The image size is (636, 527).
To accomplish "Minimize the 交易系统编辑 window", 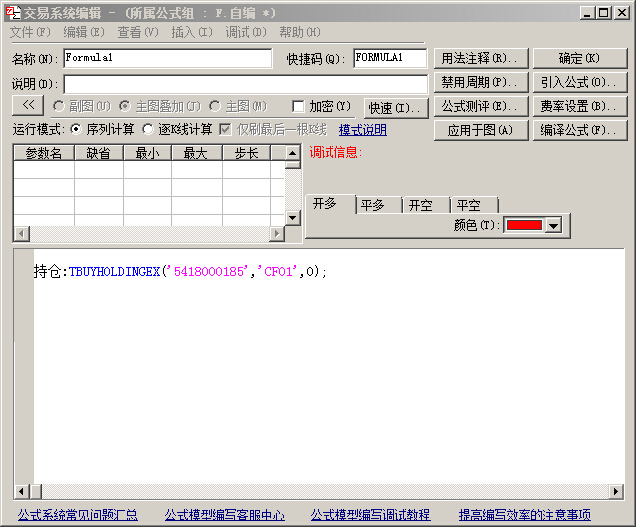I will [587, 13].
